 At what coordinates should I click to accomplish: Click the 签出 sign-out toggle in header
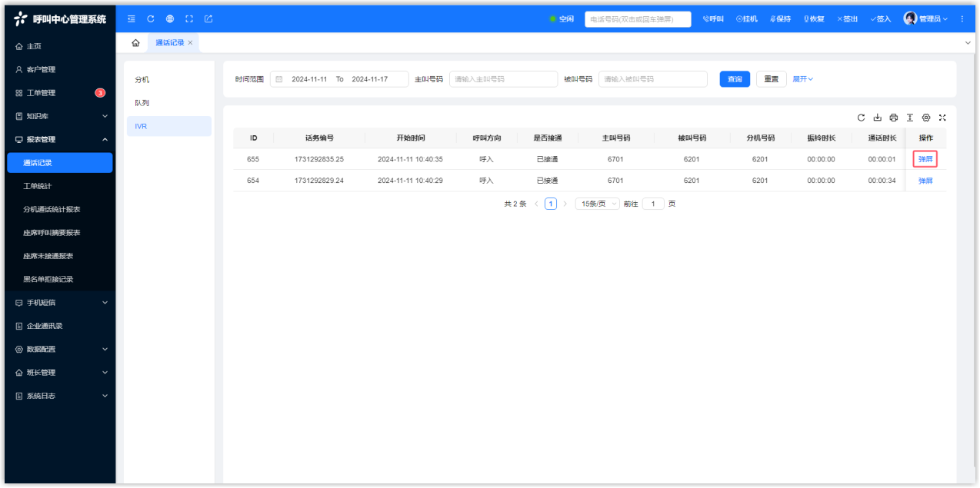847,19
